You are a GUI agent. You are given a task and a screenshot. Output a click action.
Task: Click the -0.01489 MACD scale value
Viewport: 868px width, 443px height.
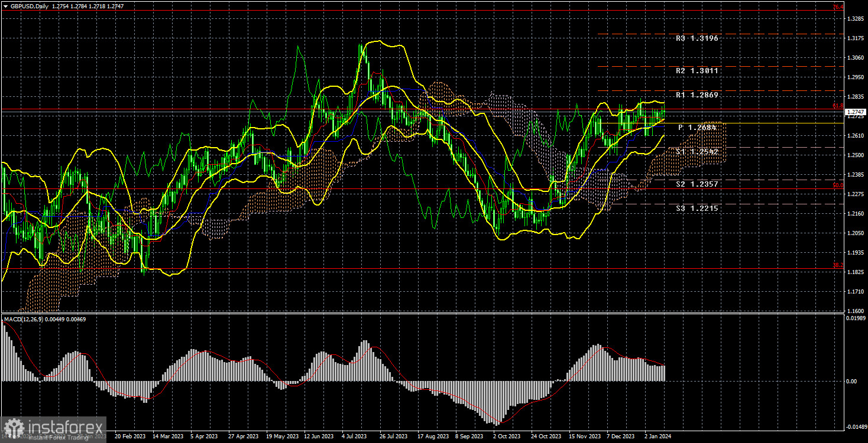(856, 426)
